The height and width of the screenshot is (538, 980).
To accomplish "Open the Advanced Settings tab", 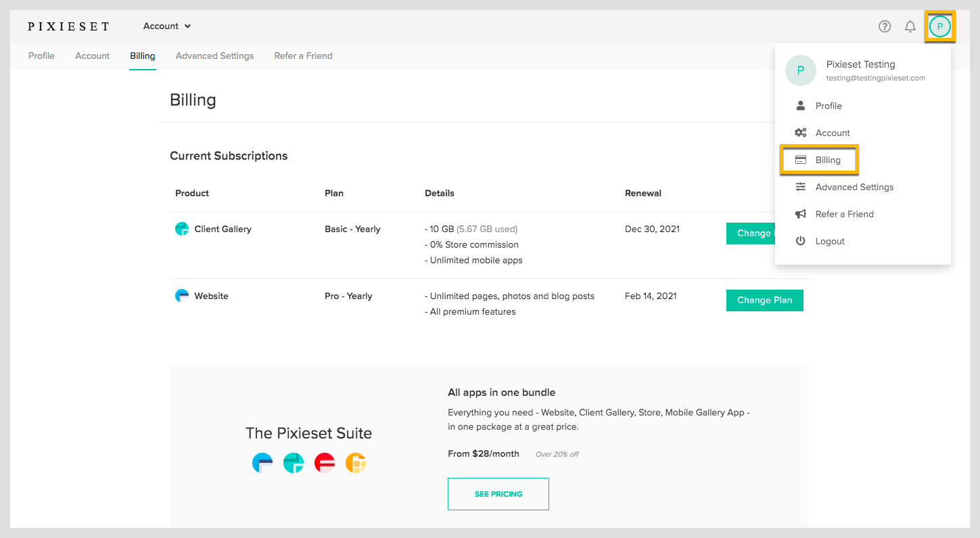I will (x=215, y=56).
